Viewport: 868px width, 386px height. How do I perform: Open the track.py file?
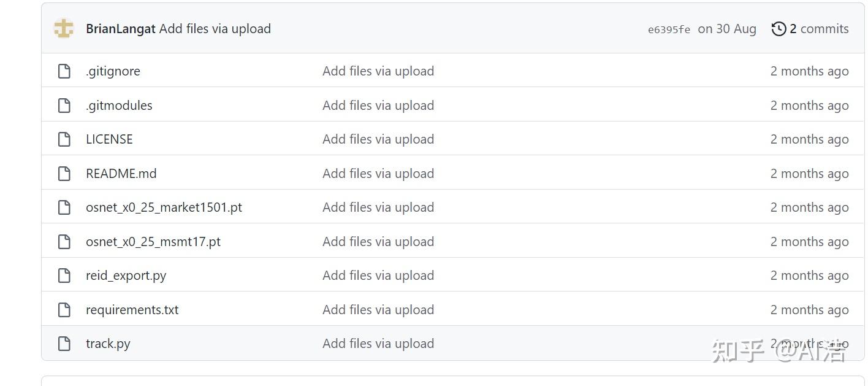coord(108,344)
